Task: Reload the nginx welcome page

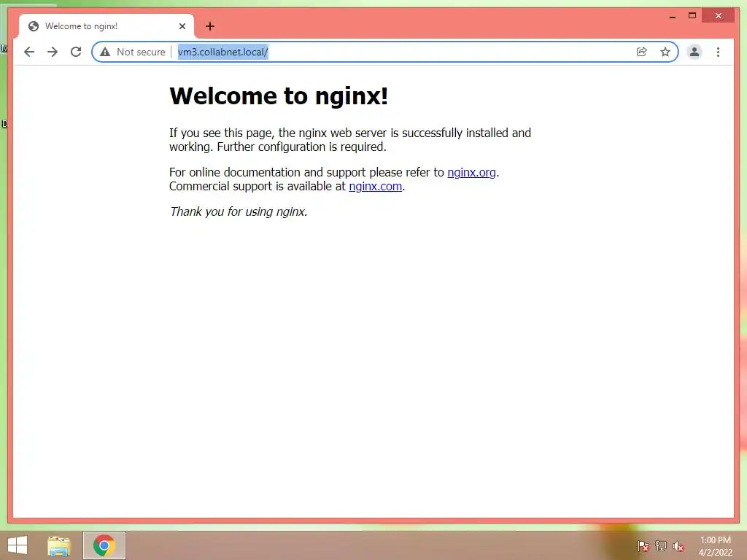Action: [x=76, y=52]
